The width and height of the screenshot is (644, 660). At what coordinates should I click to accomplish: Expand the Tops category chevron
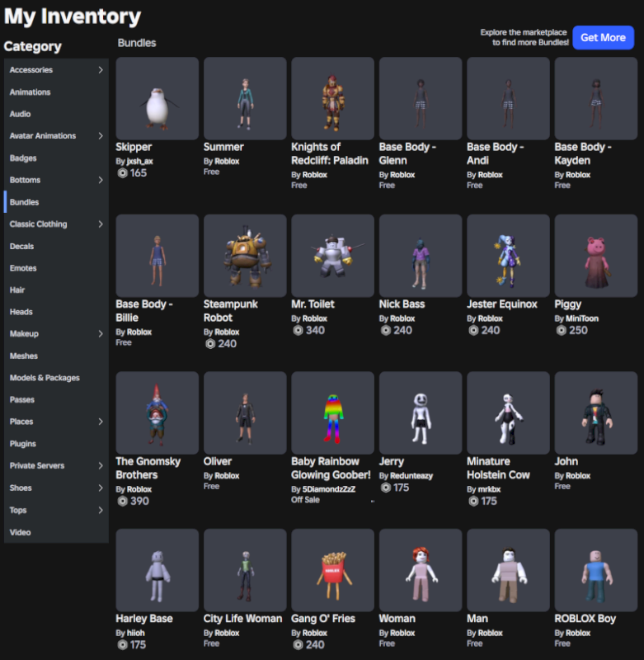[101, 510]
